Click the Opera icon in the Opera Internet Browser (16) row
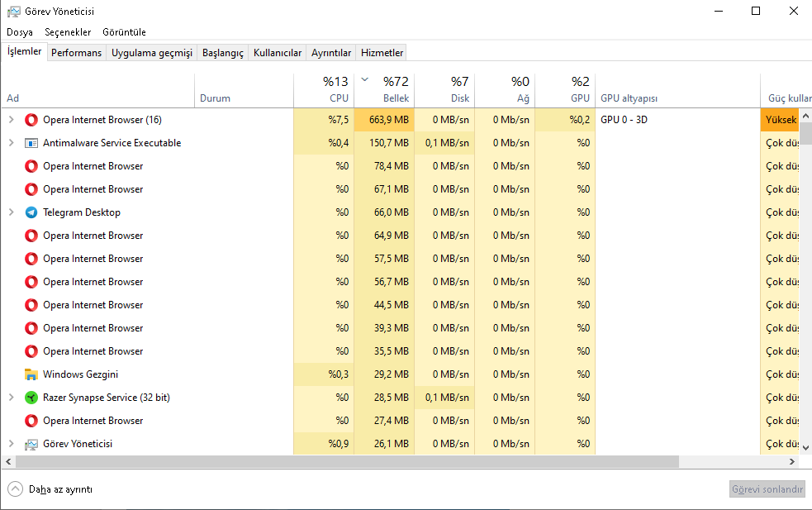The width and height of the screenshot is (812, 510). (x=31, y=120)
